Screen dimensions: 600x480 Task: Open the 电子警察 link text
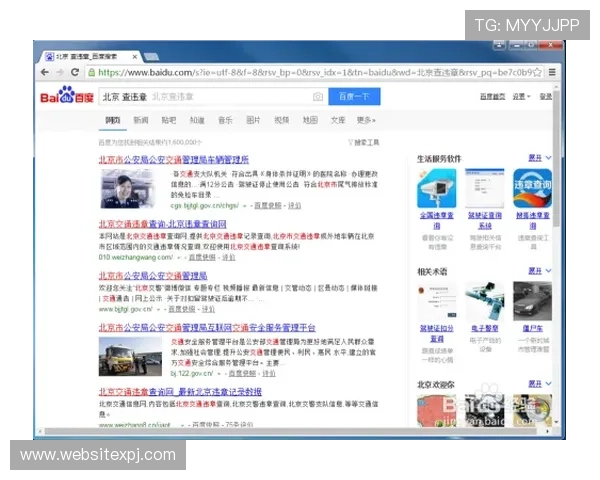(x=485, y=328)
